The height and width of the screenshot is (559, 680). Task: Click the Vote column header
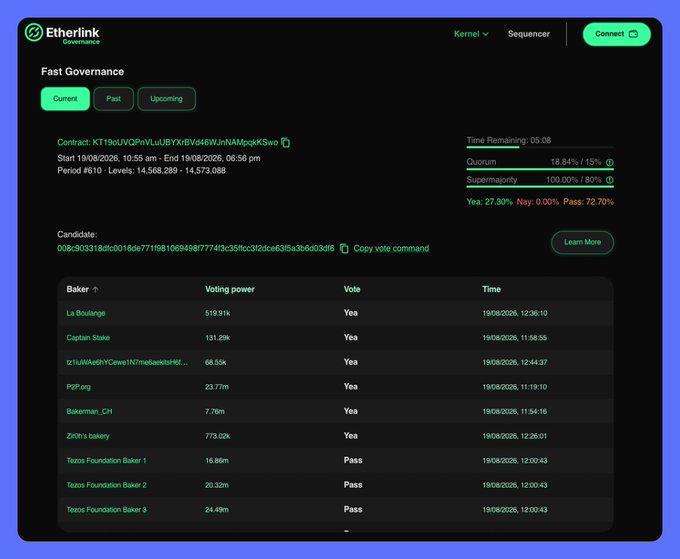[x=352, y=289]
